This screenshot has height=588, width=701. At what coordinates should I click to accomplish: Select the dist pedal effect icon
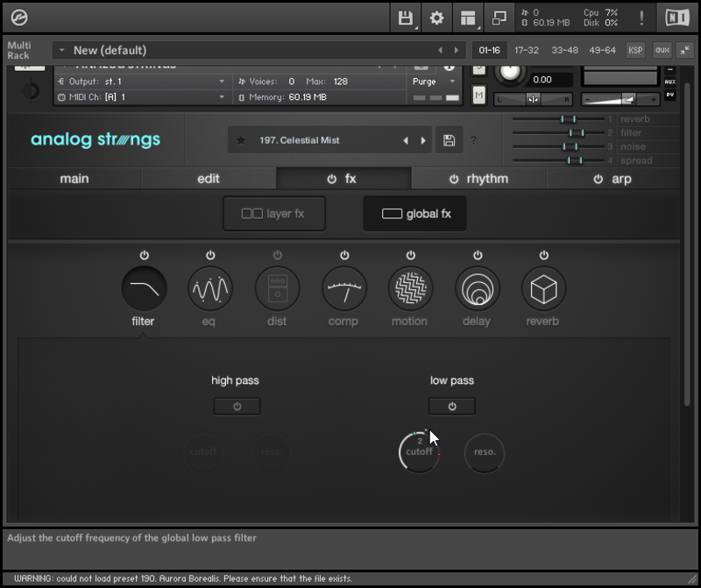pos(277,288)
